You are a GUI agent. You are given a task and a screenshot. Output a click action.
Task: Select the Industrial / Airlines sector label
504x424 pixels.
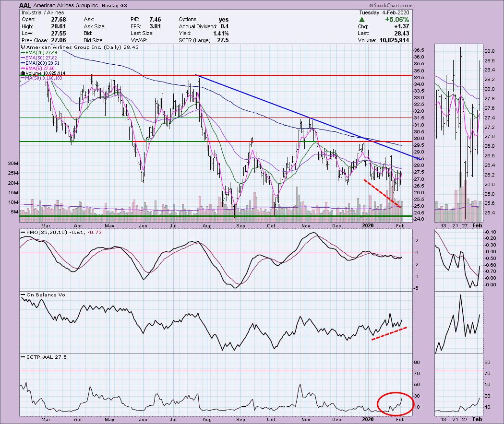coord(43,12)
